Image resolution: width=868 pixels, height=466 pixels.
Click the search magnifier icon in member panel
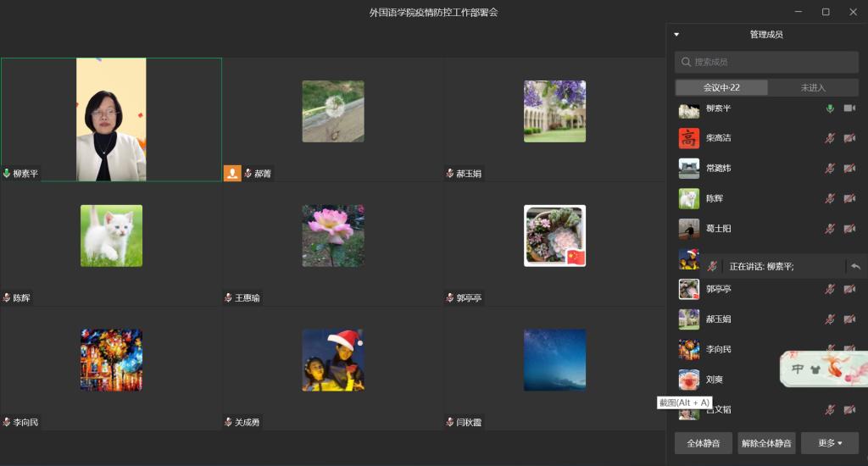pyautogui.click(x=685, y=62)
